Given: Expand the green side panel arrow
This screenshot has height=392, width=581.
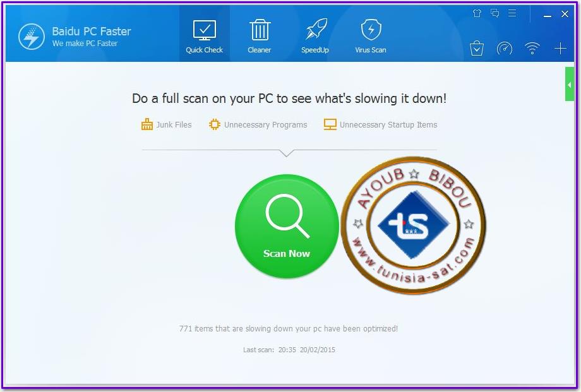Looking at the screenshot, I should click(569, 85).
